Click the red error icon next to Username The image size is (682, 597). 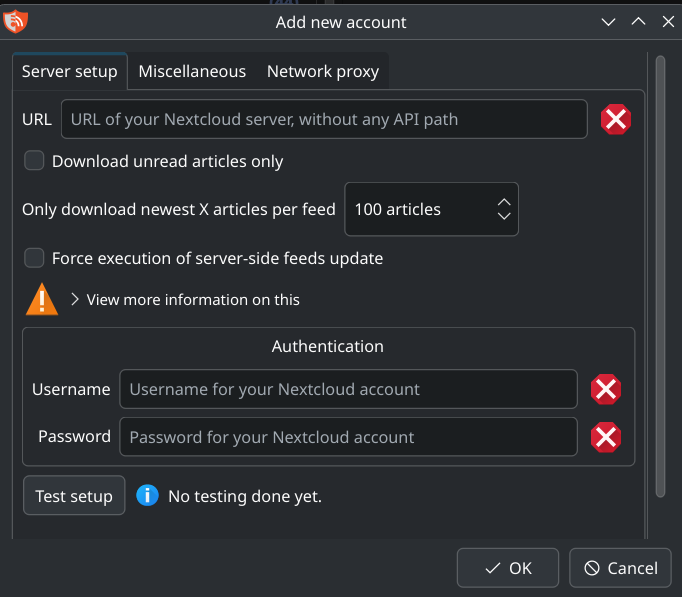(x=606, y=389)
